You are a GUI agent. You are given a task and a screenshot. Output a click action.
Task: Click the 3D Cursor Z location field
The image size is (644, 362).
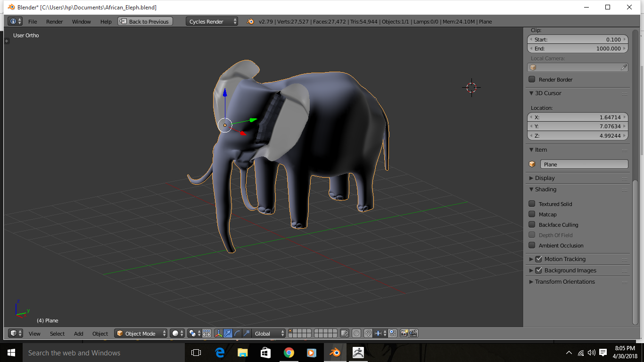pos(578,135)
